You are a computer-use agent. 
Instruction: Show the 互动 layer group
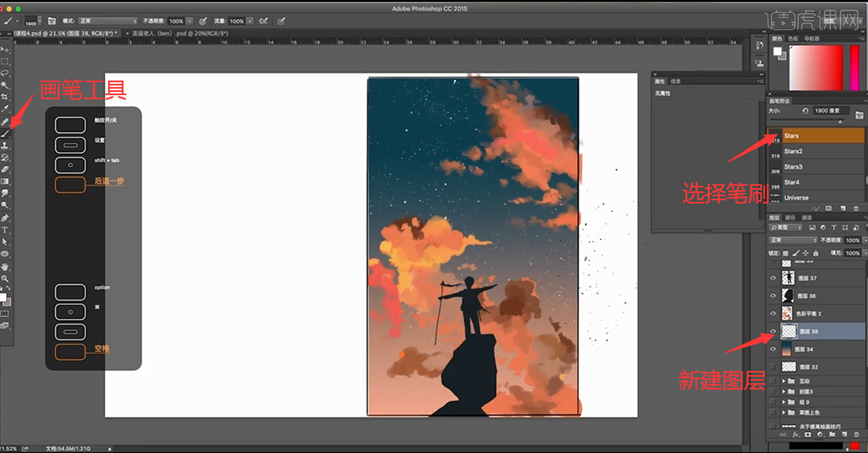point(773,381)
